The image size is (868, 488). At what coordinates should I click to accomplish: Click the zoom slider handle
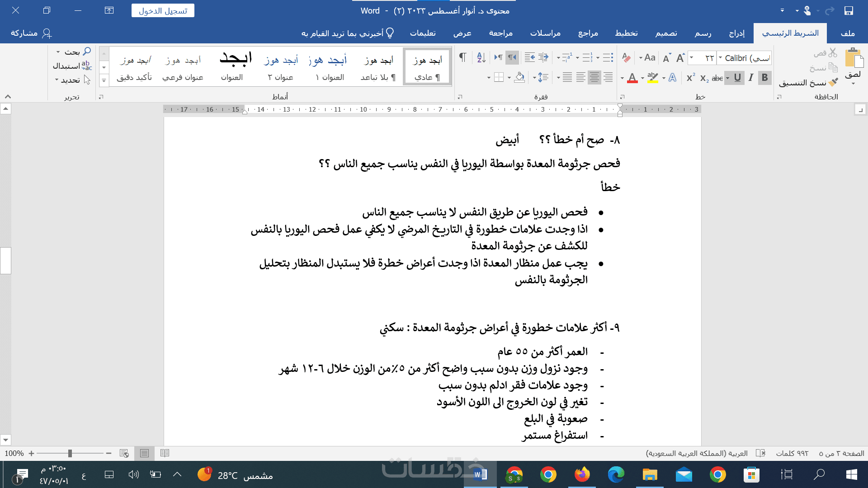click(70, 453)
